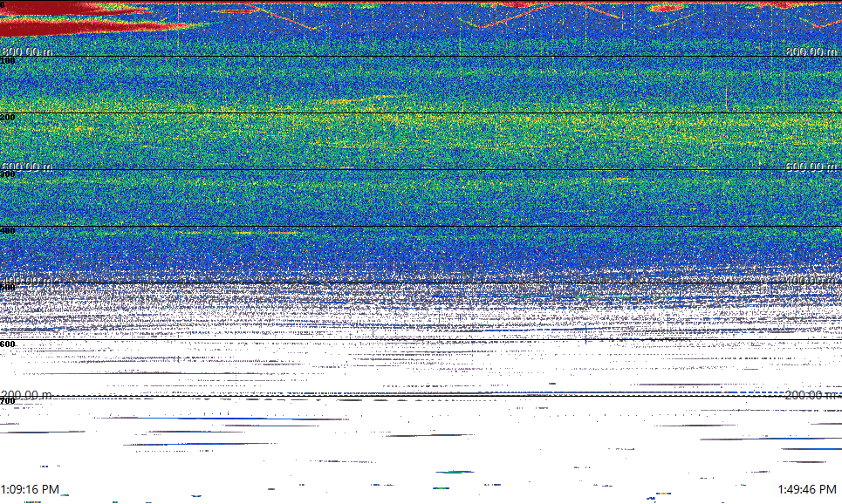Click the right-side 200.00 m range label
842x504 pixels.
(811, 395)
